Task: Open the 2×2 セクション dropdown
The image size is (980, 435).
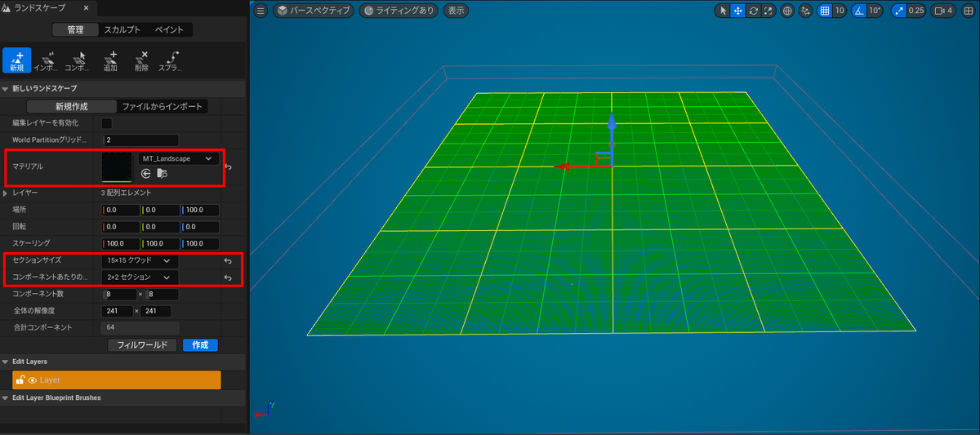Action: [x=140, y=277]
